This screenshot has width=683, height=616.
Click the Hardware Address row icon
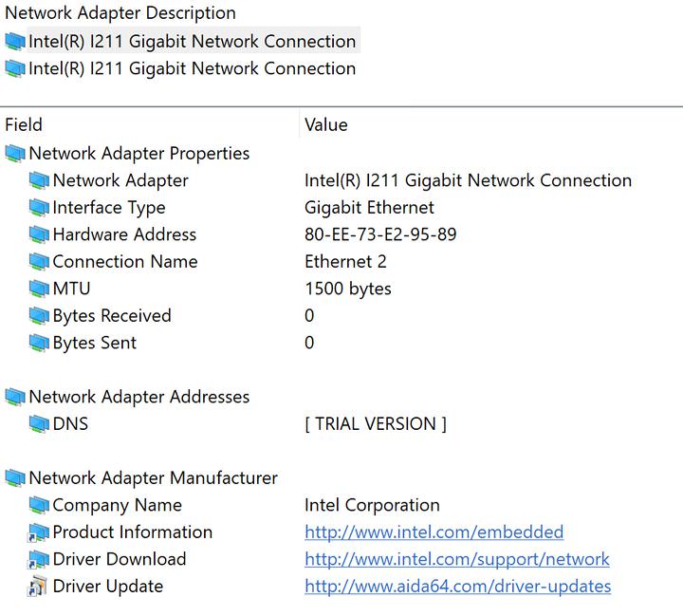point(39,234)
